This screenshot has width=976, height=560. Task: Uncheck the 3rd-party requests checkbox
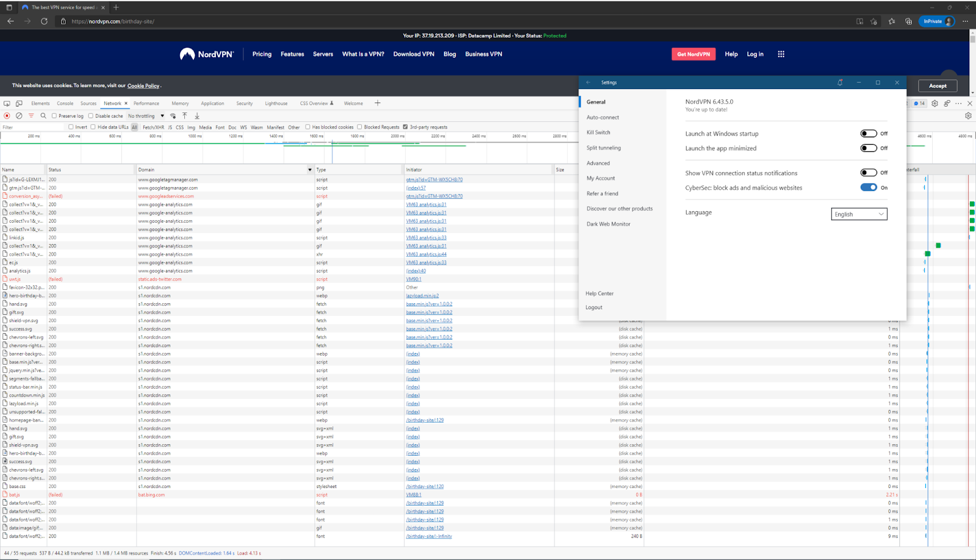pos(405,127)
